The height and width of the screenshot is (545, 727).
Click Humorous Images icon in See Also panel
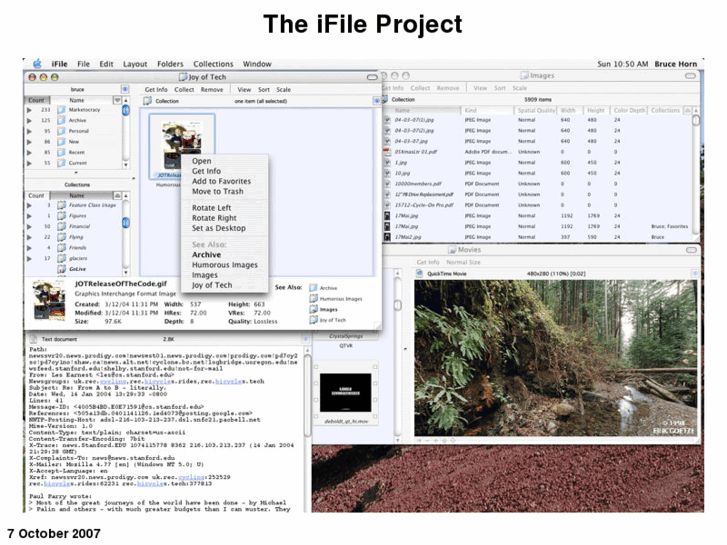tap(313, 299)
